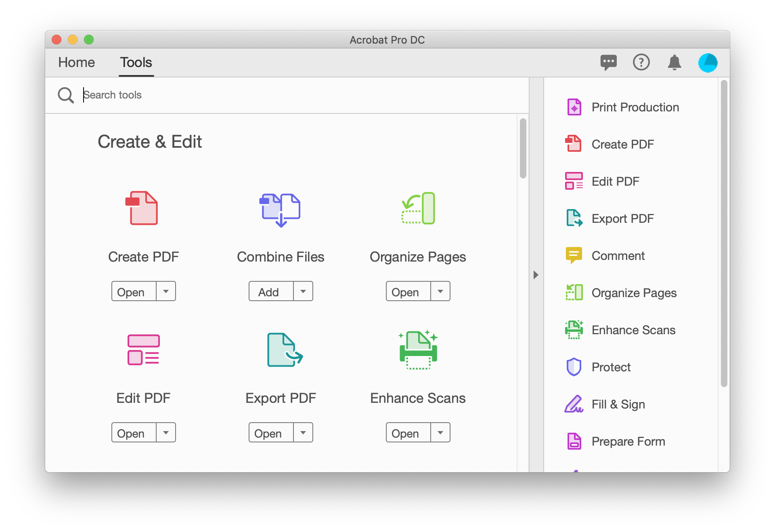This screenshot has height=532, width=775.
Task: Expand the Create PDF Open dropdown arrow
Action: point(166,291)
